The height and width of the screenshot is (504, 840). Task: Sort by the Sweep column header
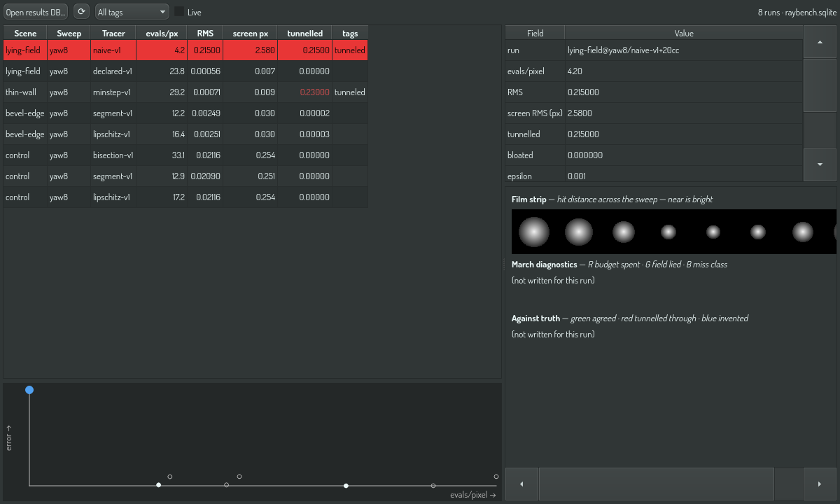tap(69, 33)
